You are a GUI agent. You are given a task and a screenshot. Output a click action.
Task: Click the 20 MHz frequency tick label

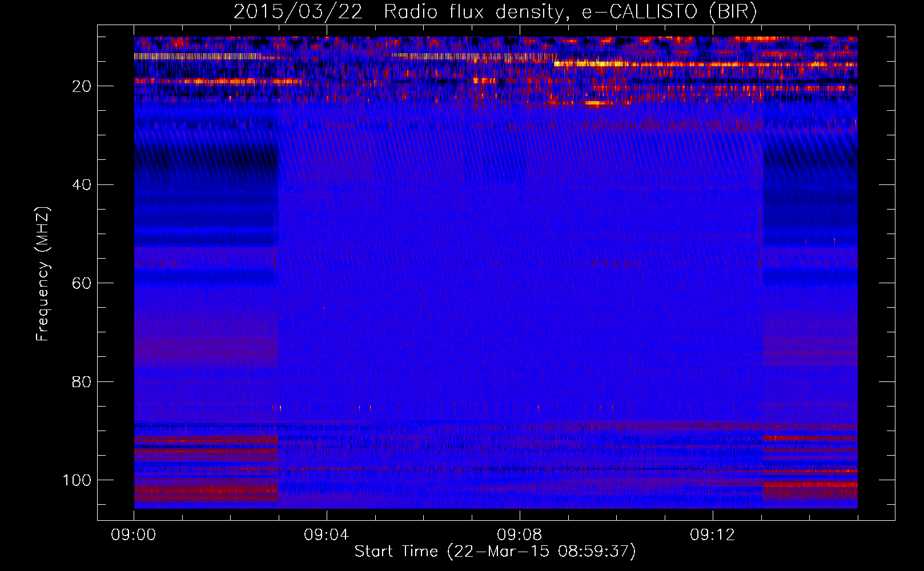pos(82,86)
